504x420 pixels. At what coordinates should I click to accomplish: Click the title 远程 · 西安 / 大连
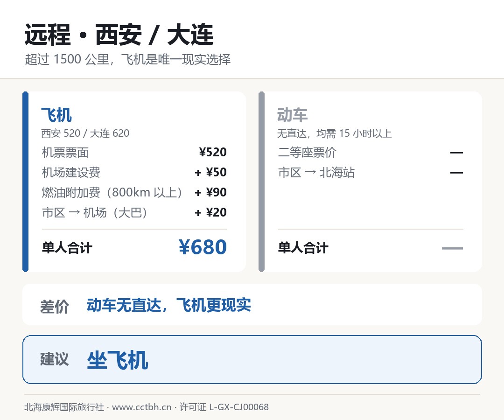[x=119, y=35]
